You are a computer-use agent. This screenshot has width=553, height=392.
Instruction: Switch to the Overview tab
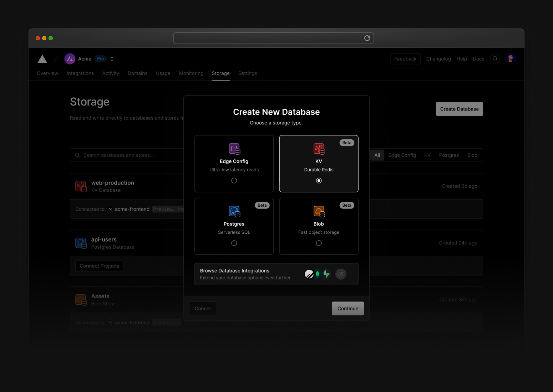(x=47, y=73)
